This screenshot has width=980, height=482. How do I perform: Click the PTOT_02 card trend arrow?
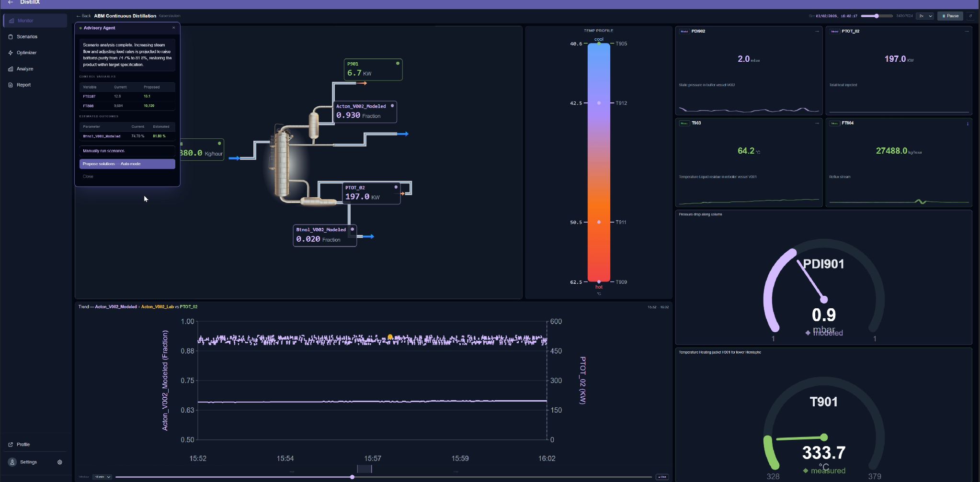pos(967,31)
